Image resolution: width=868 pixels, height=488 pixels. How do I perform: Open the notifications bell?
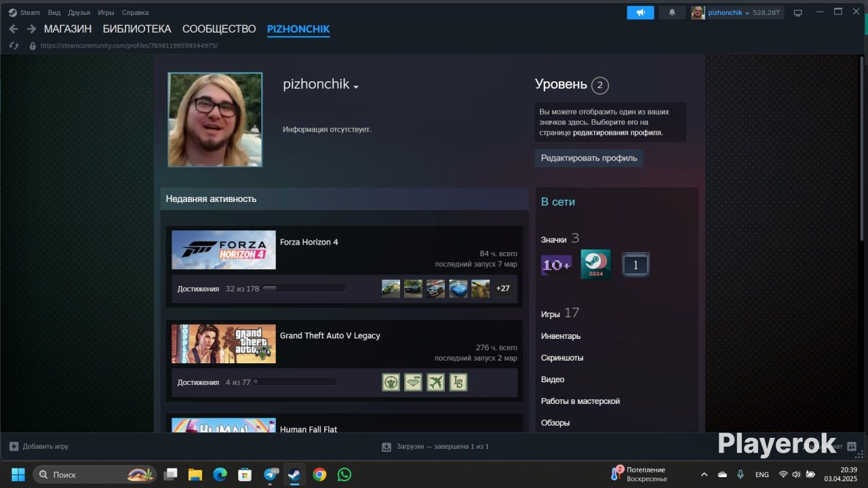[x=672, y=12]
